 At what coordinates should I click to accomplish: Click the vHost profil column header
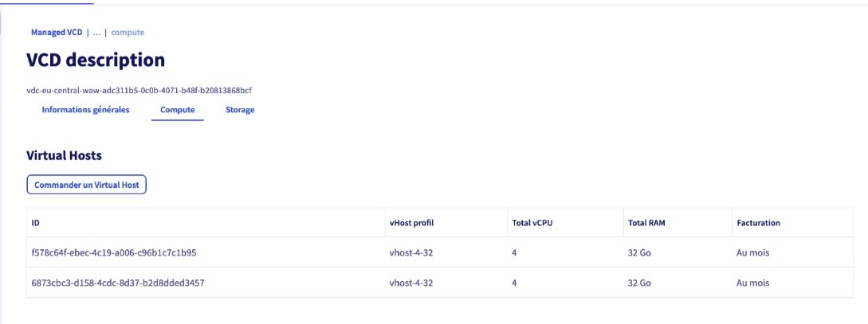point(411,223)
